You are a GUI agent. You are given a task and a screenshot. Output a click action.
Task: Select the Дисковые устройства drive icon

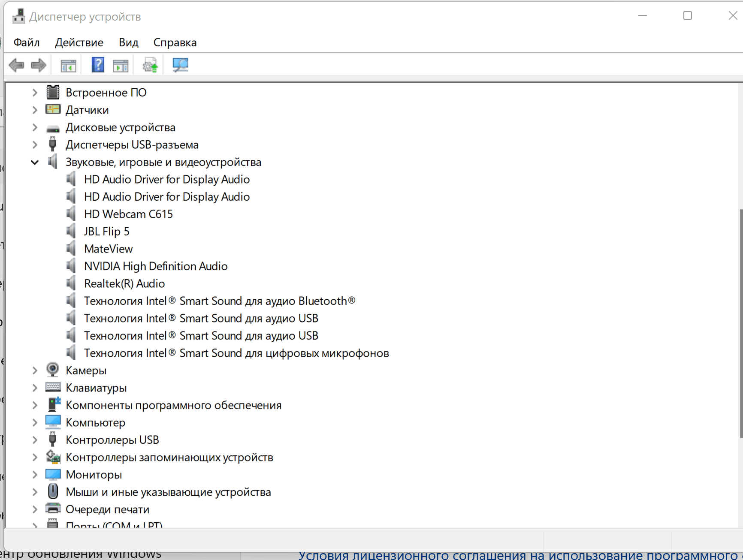click(x=53, y=128)
